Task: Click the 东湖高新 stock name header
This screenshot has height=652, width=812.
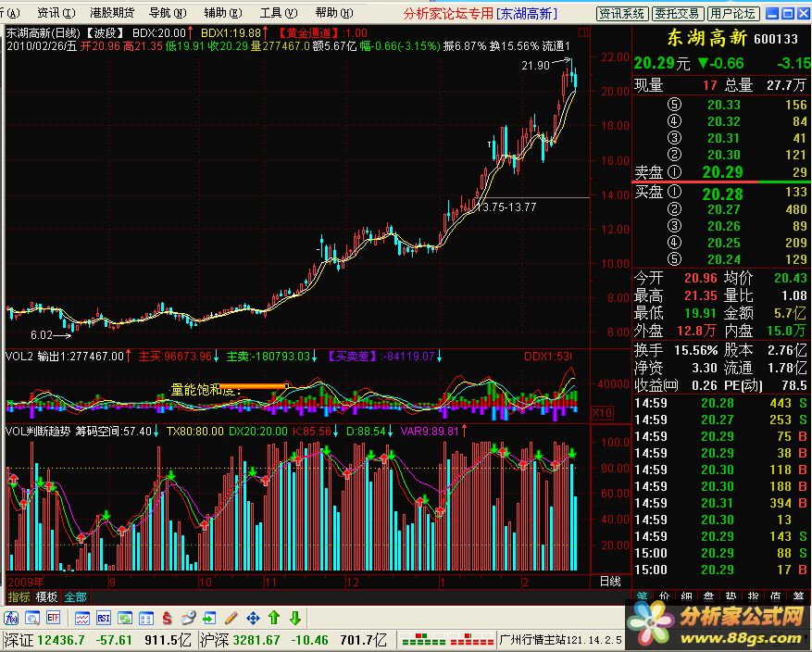Action: tap(706, 38)
